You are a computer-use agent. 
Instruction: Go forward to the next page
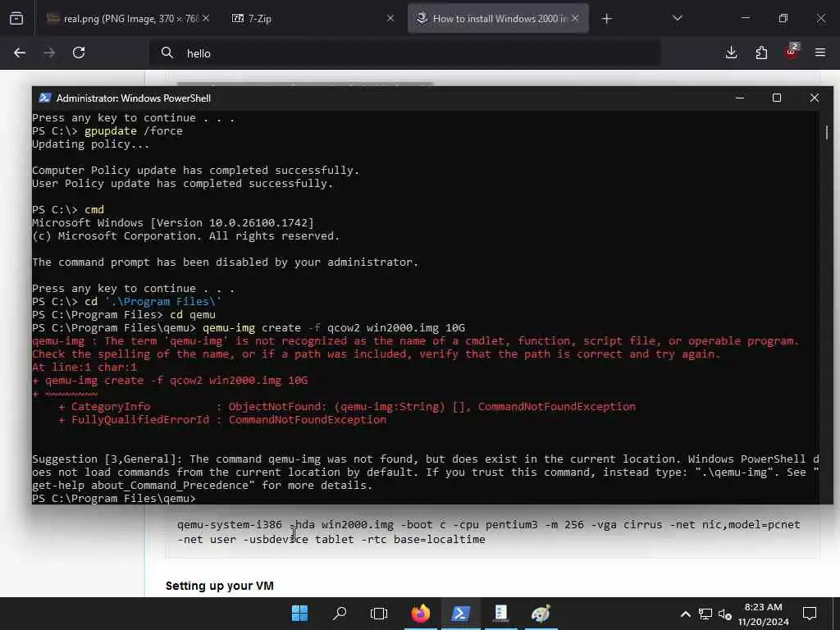coord(49,52)
